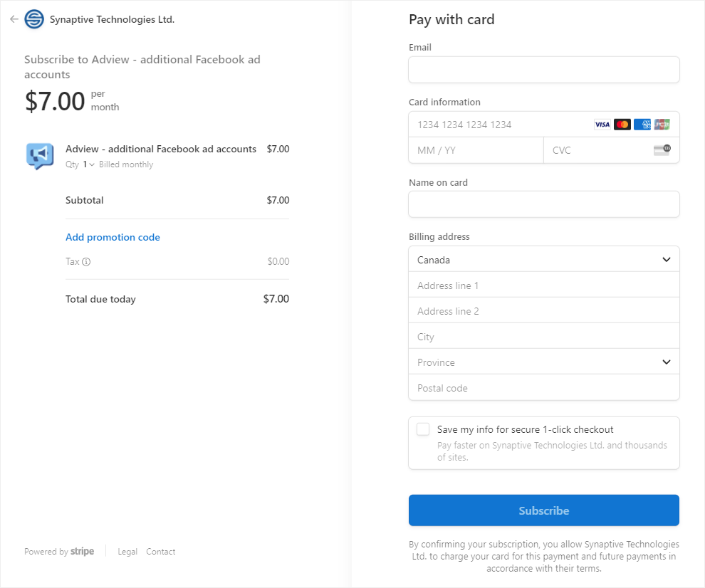Screen dimensions: 705x588
Task: Click the Total due today label
Action: pyautogui.click(x=100, y=299)
